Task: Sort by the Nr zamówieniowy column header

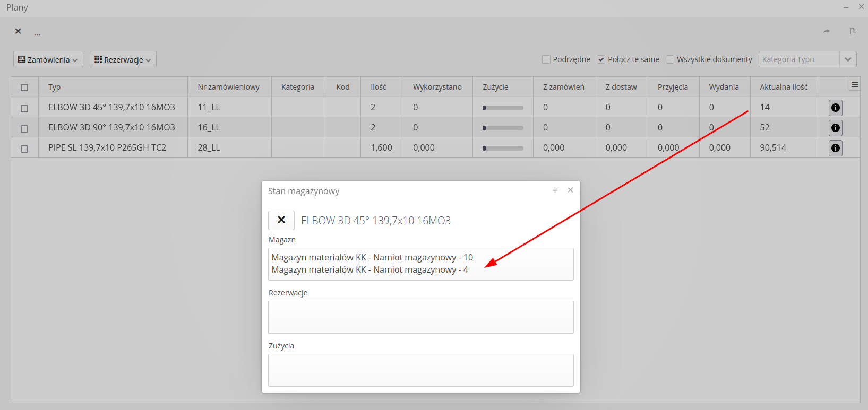Action: tap(228, 87)
